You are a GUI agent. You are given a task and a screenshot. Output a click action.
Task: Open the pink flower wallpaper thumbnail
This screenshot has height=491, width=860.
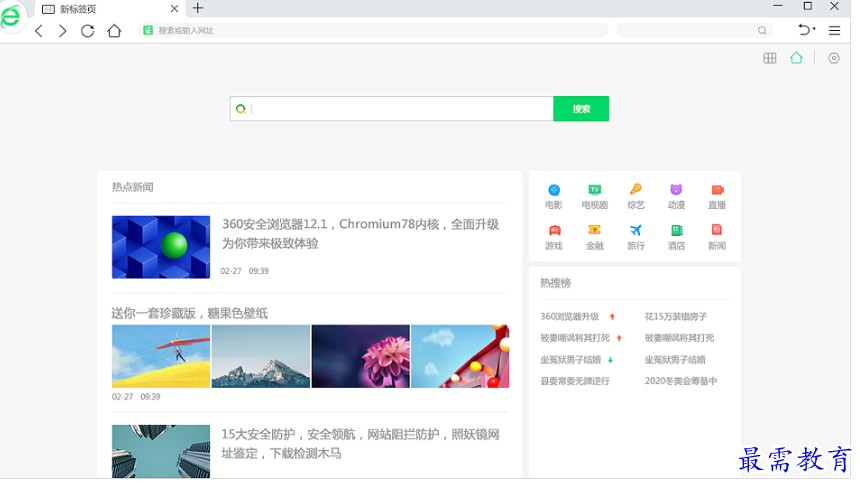pos(360,356)
